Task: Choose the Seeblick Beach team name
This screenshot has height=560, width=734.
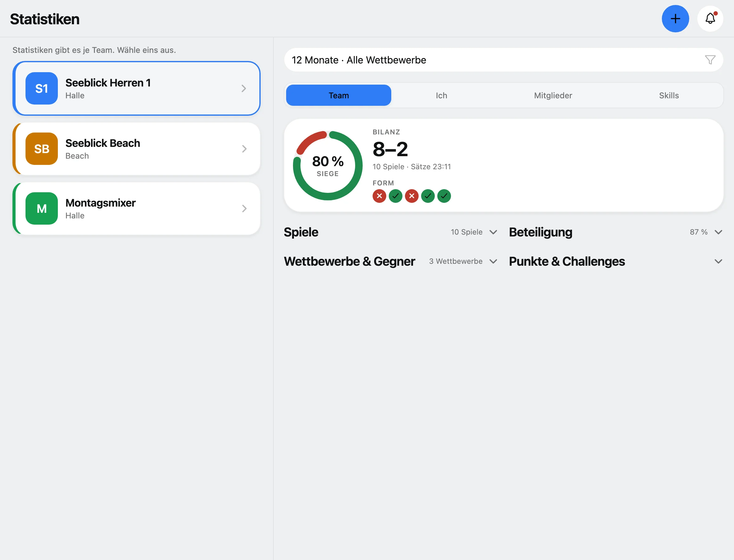Action: 103,143
